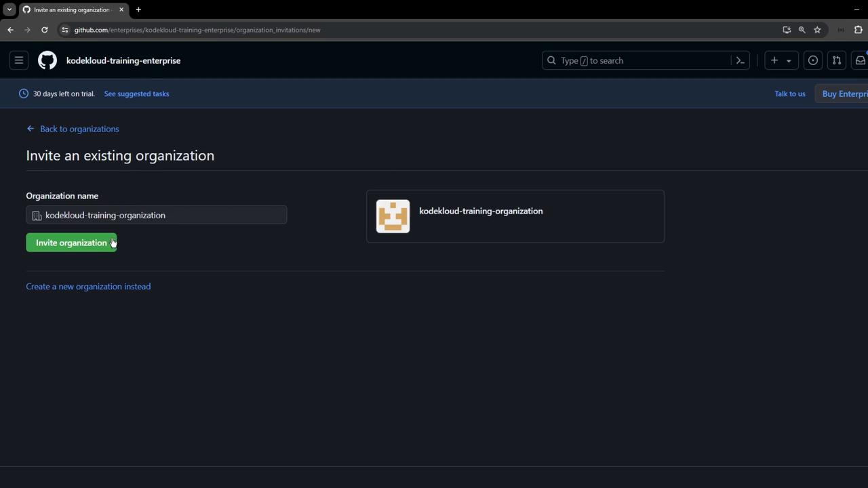Click the install app icon in the address bar
Viewport: 868px width, 488px height.
(x=787, y=30)
